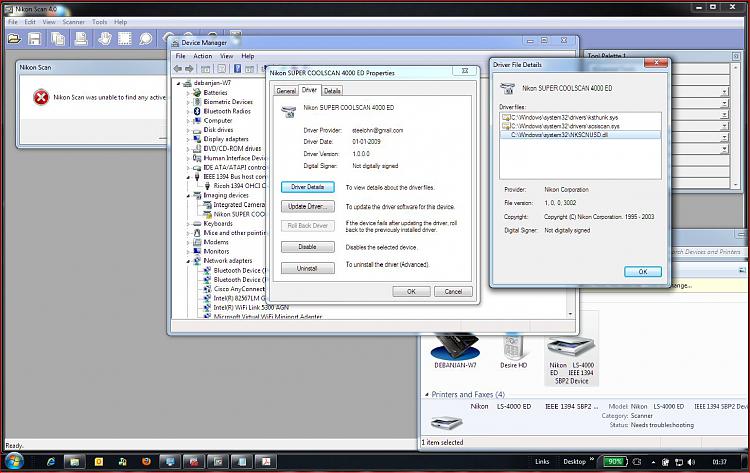The image size is (750, 473).
Task: Click OK in the Properties dialog
Action: [411, 291]
